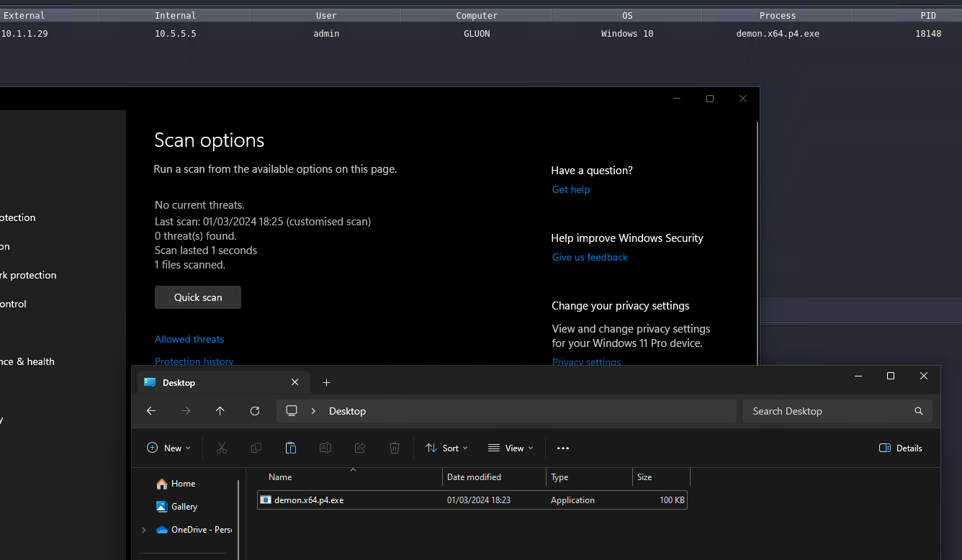
Task: Select the demon.x64.p4.exe file
Action: (309, 500)
